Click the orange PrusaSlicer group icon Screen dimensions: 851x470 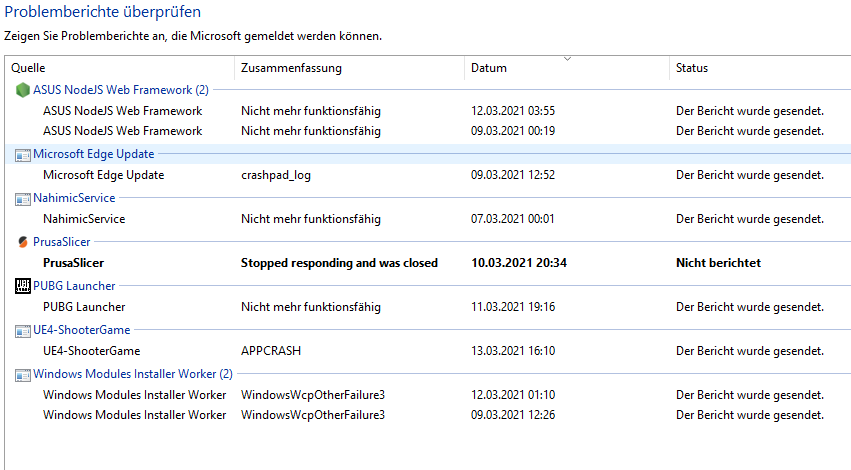coord(23,242)
